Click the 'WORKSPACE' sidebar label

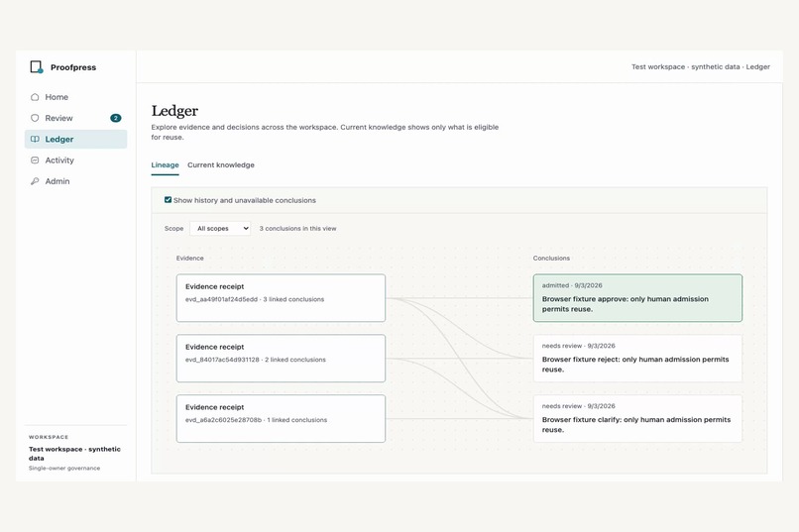[49, 437]
